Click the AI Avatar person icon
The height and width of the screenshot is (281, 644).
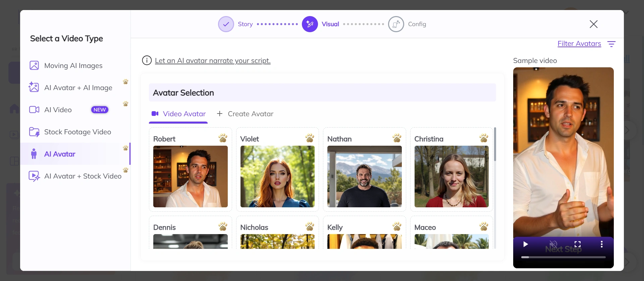(x=34, y=154)
